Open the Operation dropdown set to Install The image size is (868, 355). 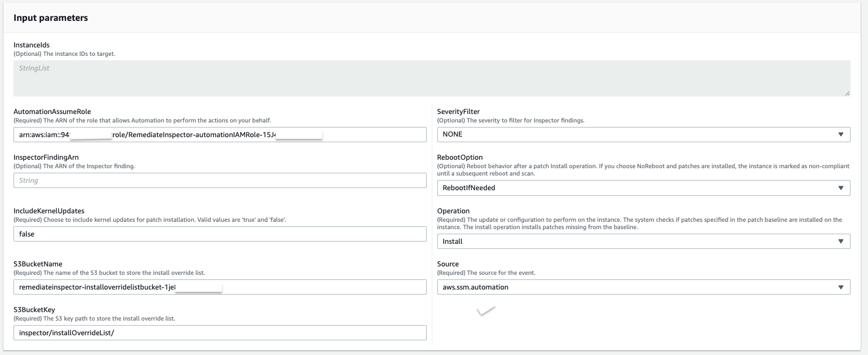[644, 241]
